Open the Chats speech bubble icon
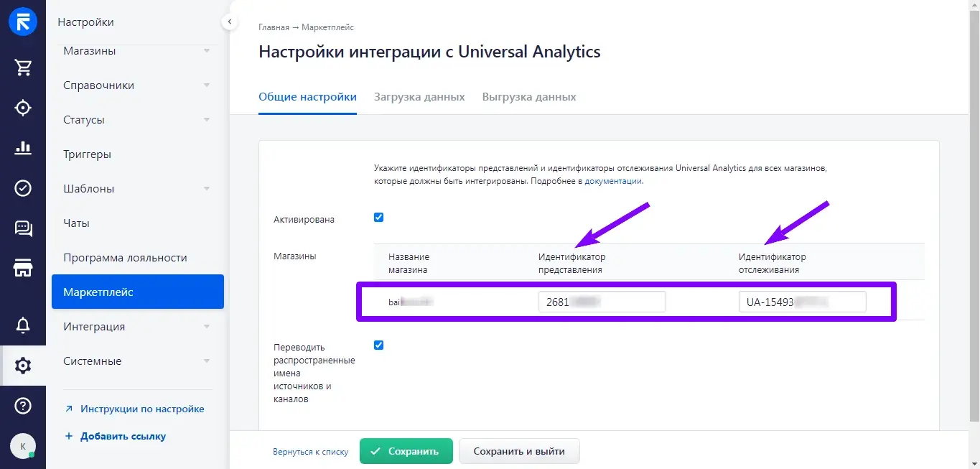 pyautogui.click(x=23, y=228)
